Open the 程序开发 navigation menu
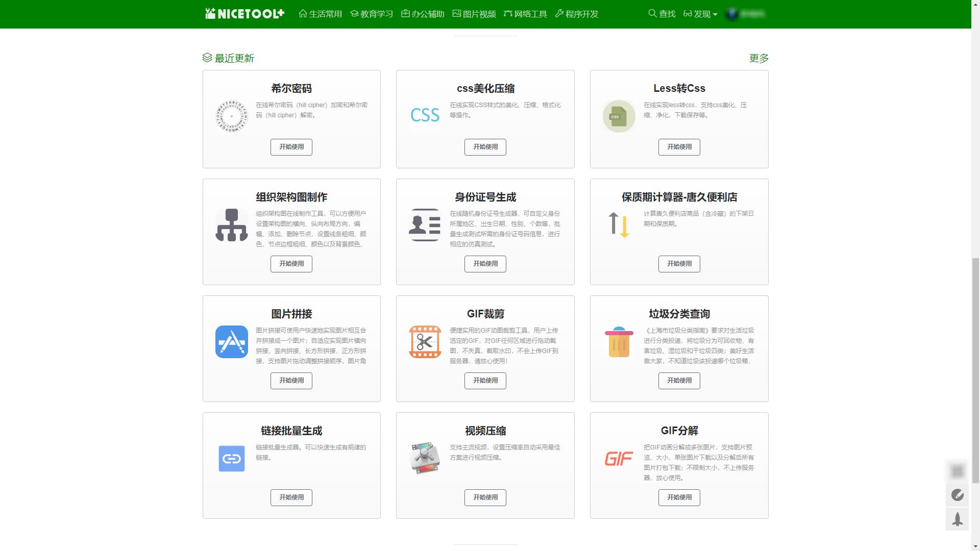This screenshot has height=551, width=980. pyautogui.click(x=576, y=14)
